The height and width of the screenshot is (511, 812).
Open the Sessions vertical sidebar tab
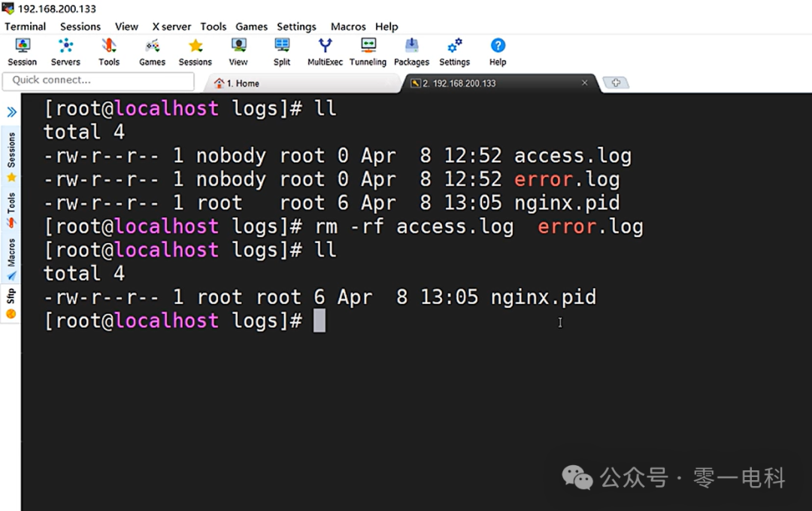[x=11, y=156]
